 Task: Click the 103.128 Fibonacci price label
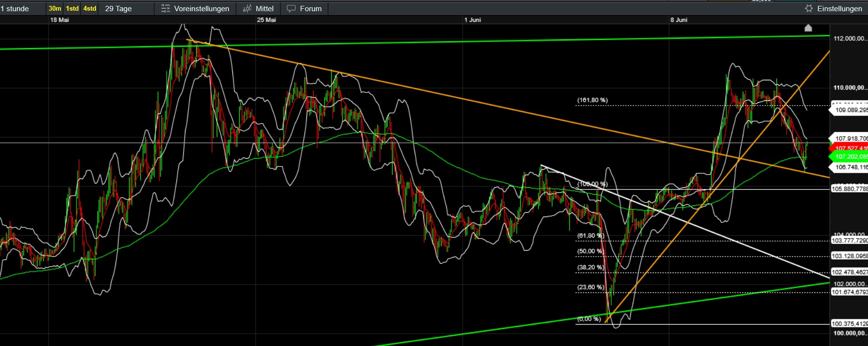coord(849,256)
